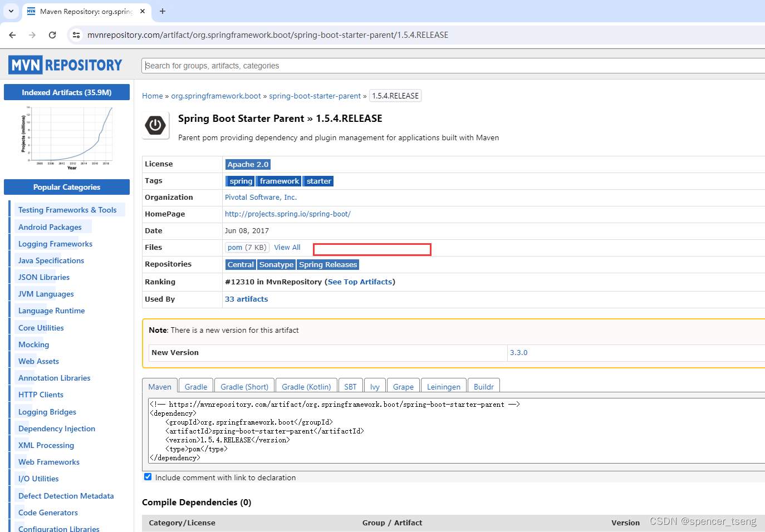Close the Maven Repository browser tab
Image resolution: width=765 pixels, height=532 pixels.
[143, 11]
